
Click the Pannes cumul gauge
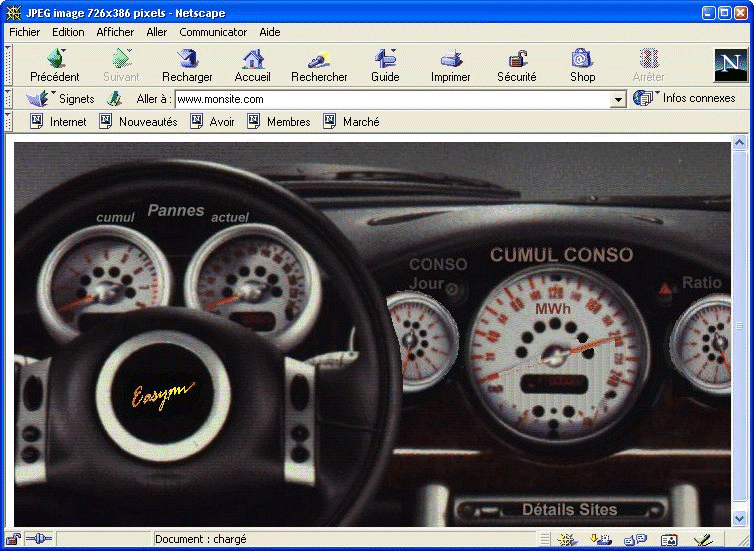point(105,282)
